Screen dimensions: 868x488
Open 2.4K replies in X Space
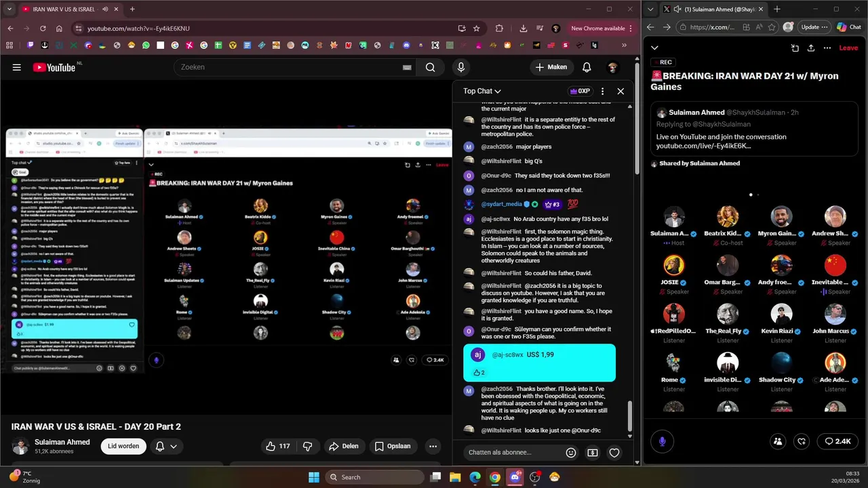coord(837,441)
